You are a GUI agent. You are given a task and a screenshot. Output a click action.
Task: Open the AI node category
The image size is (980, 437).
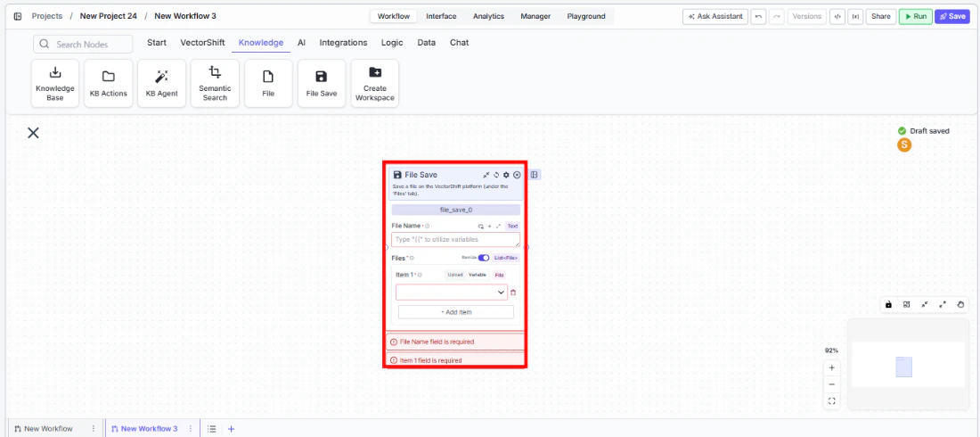coord(301,43)
